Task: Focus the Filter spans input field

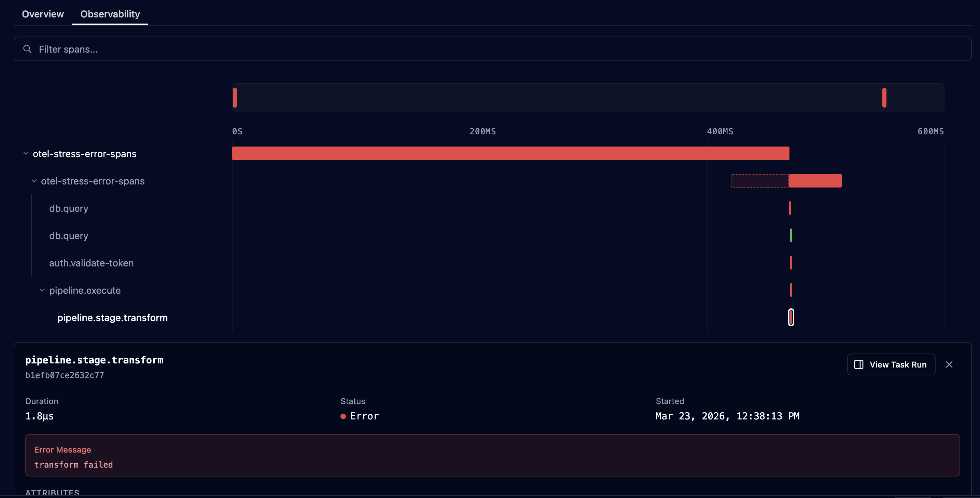Action: (494, 49)
